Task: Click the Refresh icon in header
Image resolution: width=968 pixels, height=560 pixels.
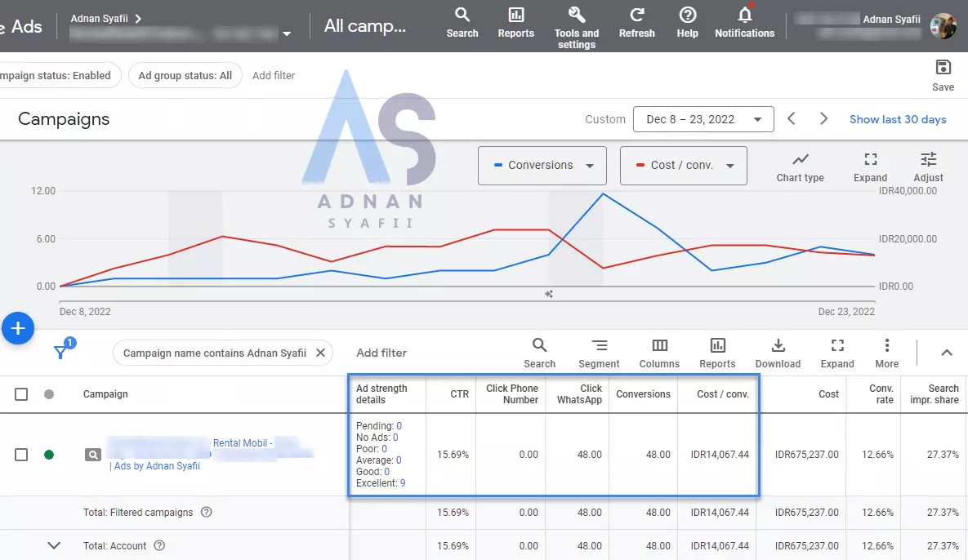Action: coord(637,16)
